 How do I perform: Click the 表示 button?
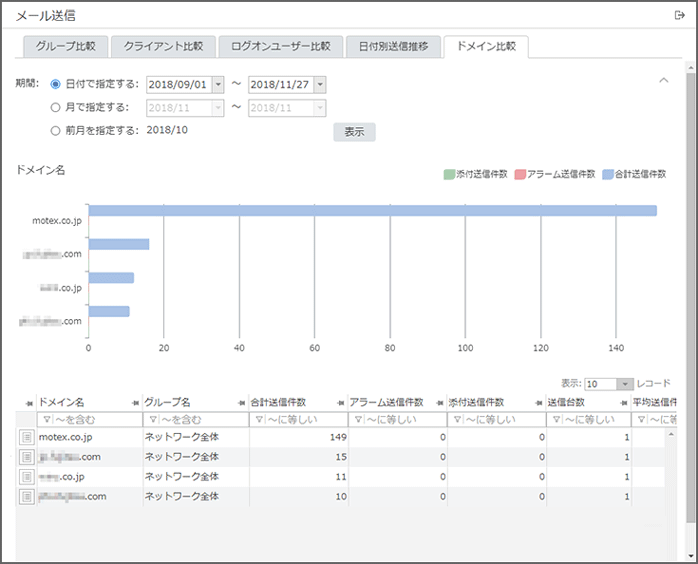(x=354, y=132)
